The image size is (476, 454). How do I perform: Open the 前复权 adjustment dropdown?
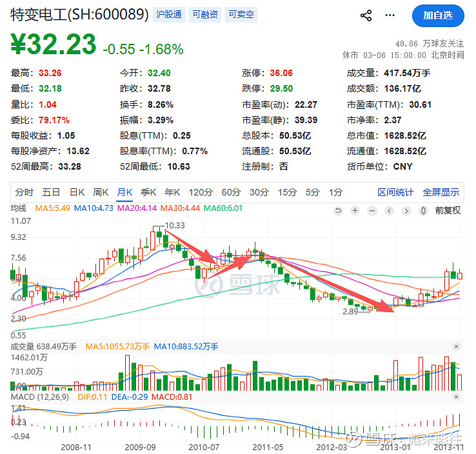coord(448,210)
